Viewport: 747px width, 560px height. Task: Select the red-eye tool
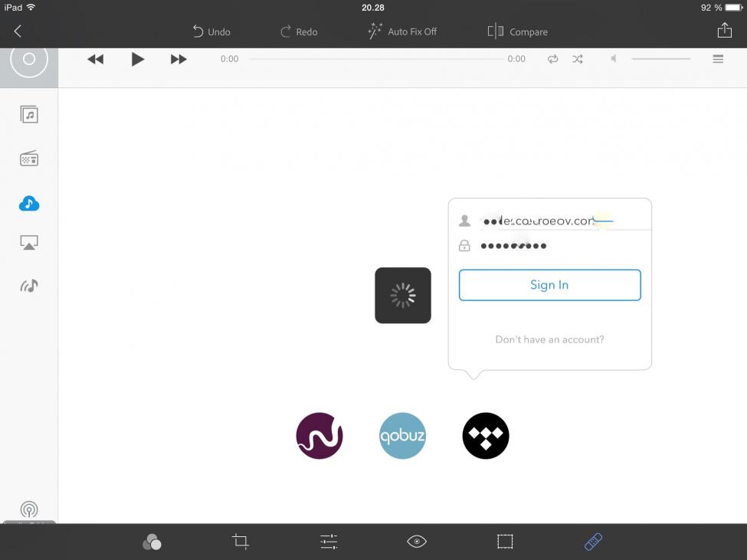click(417, 542)
